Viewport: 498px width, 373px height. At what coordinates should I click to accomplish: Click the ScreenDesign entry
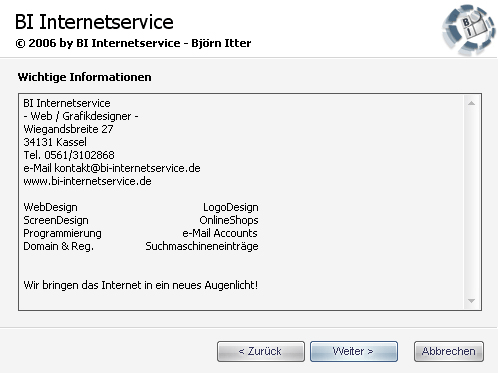click(56, 220)
